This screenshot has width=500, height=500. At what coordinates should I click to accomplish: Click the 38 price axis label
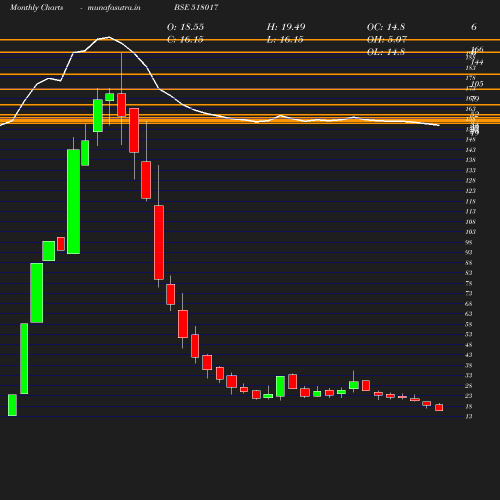(469, 365)
